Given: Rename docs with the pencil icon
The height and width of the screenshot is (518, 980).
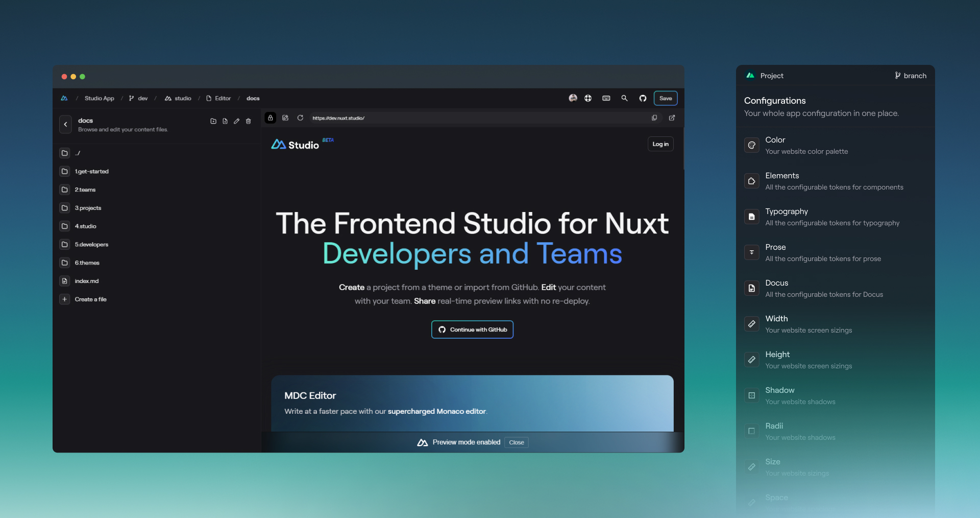Looking at the screenshot, I should click(237, 121).
